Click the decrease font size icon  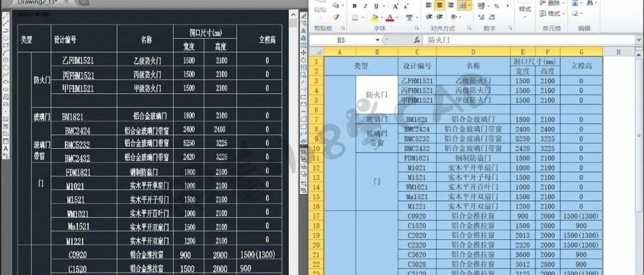tap(406, 6)
